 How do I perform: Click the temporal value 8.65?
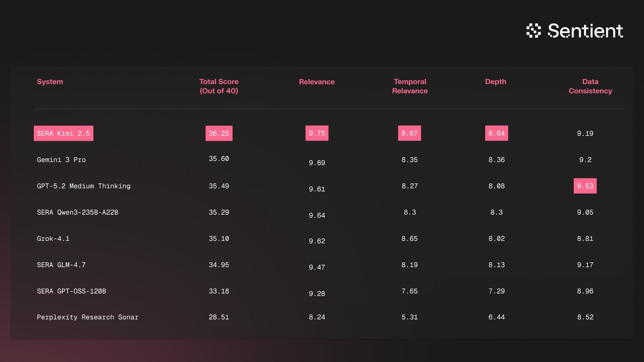click(x=409, y=239)
